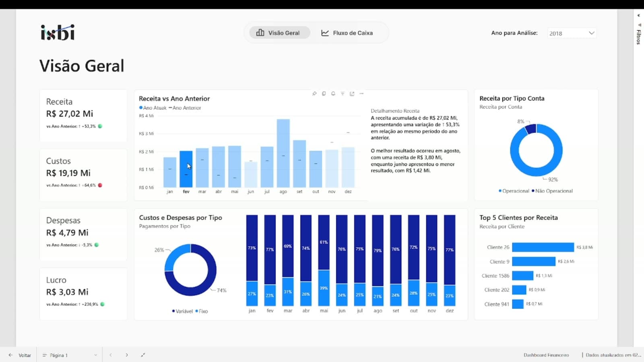Open focus mode on the revenue chart
Viewport: 644px width, 362px height.
click(352, 94)
